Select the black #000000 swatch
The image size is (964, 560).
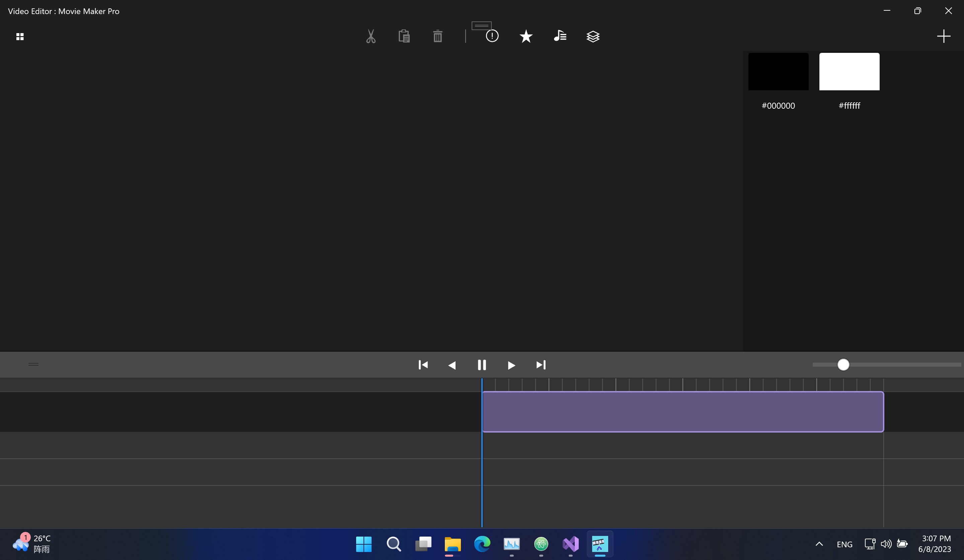[x=778, y=72]
